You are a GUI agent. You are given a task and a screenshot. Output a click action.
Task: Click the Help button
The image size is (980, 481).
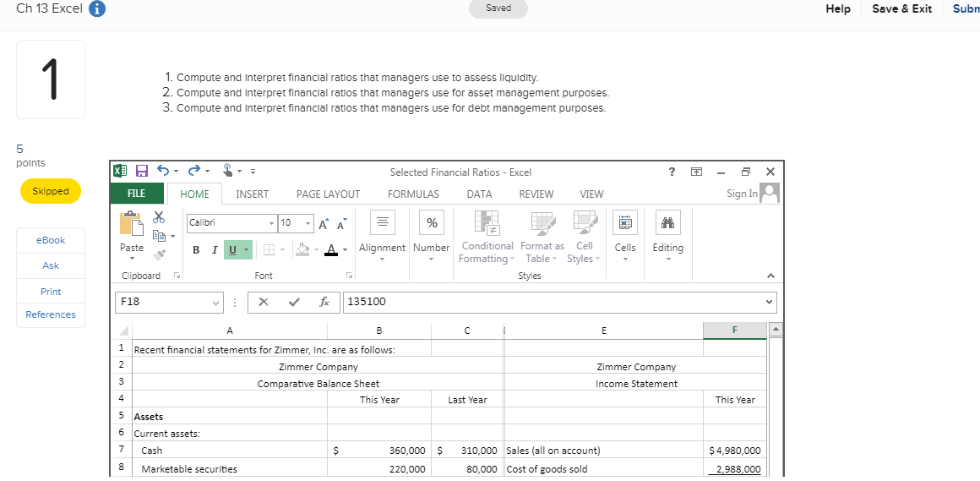click(x=837, y=8)
